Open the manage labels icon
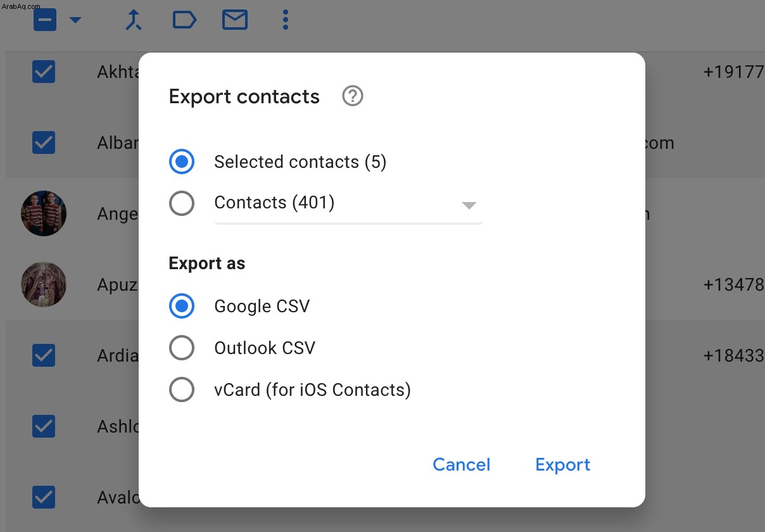The width and height of the screenshot is (765, 532). 184,20
